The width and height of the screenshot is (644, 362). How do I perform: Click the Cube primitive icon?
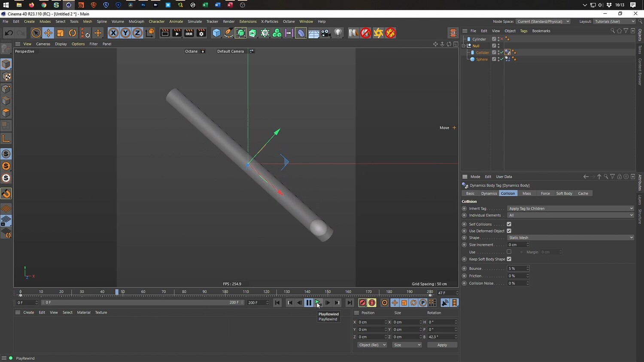tap(216, 33)
